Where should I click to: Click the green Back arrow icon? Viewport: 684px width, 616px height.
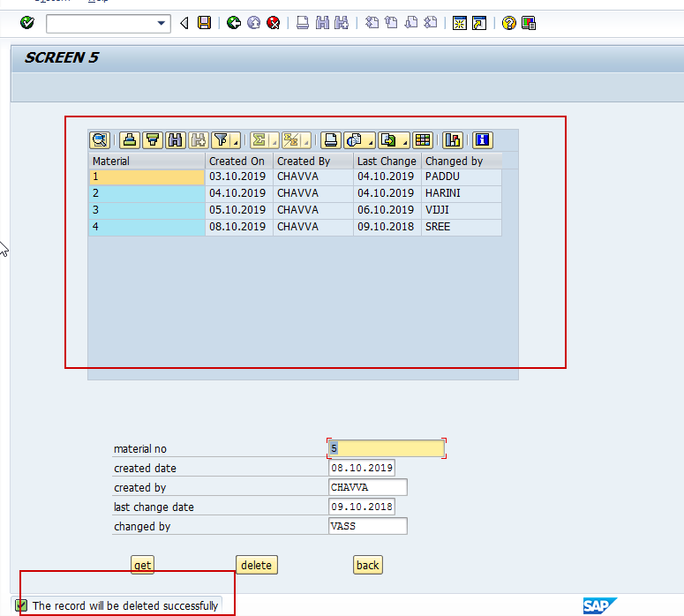tap(233, 23)
